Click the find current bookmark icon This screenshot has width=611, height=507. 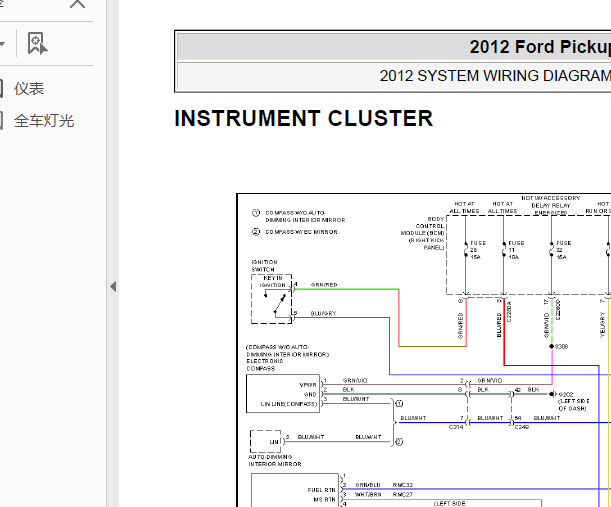37,43
